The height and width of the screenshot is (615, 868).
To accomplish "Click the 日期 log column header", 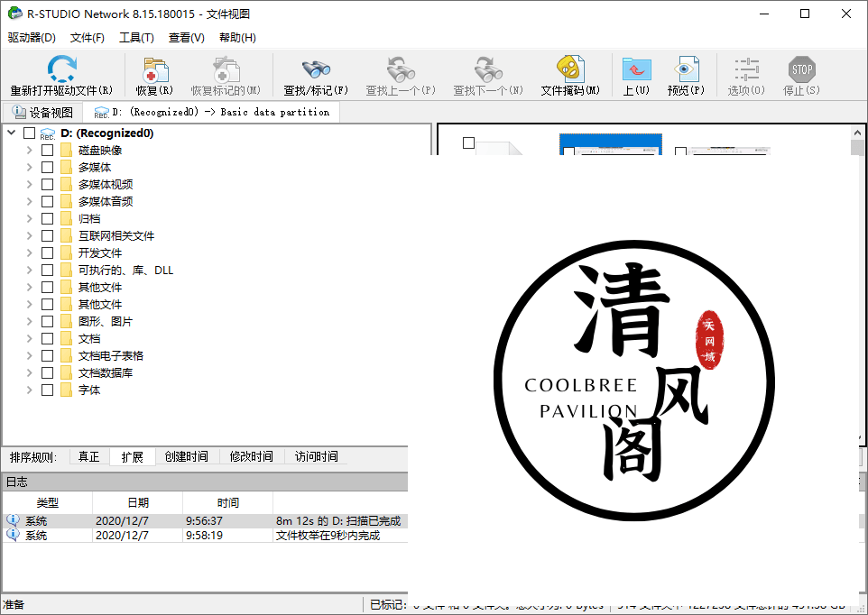I will pos(138,502).
